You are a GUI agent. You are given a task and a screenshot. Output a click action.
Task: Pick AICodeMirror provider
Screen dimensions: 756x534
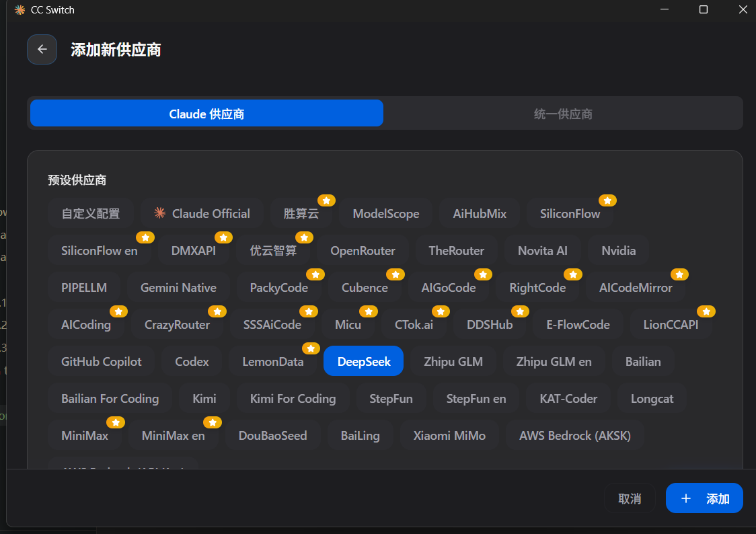(x=636, y=288)
